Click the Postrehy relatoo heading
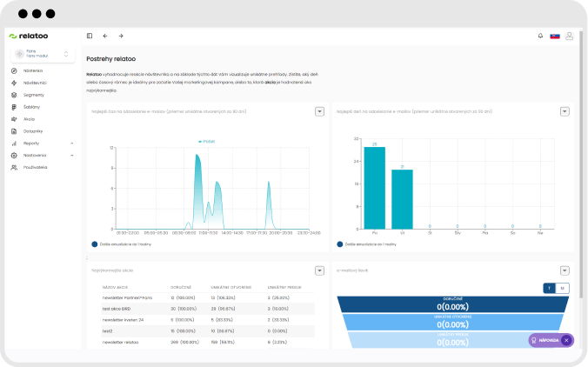 coord(111,59)
